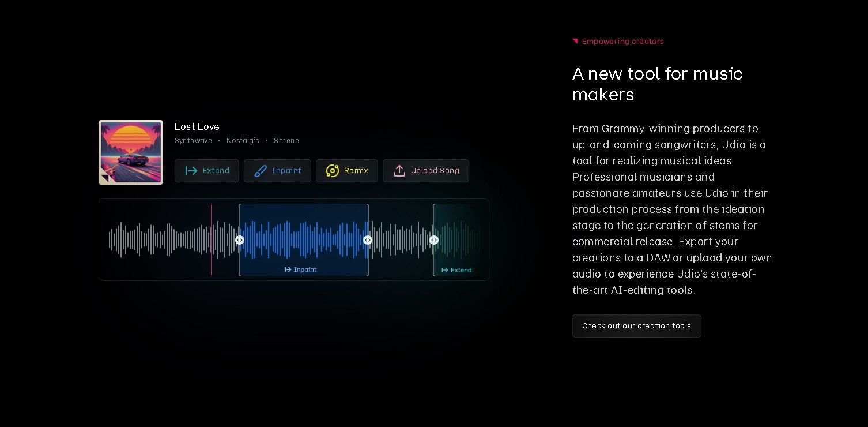868x427 pixels.
Task: Click the Extend label inside teal waveform region
Action: point(456,270)
